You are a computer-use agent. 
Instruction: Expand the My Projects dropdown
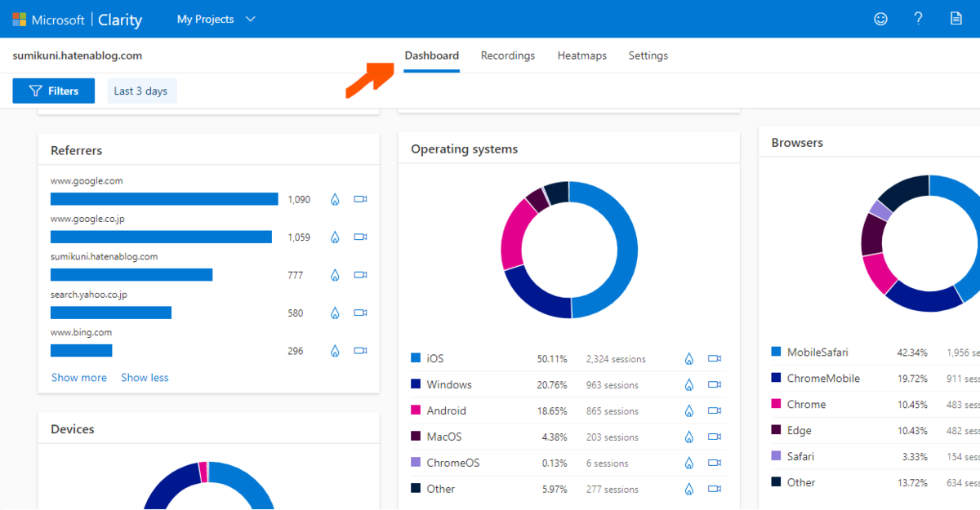(216, 19)
